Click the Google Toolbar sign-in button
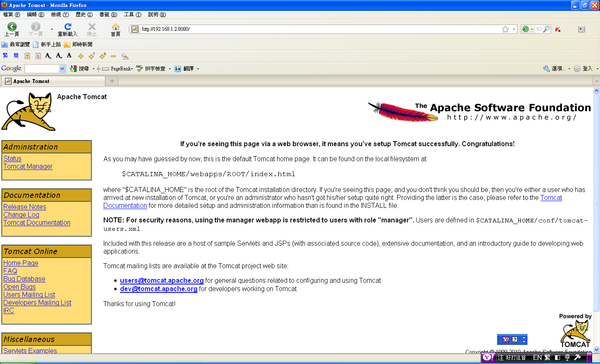Screen dimensions: 600x364 (x=584, y=69)
